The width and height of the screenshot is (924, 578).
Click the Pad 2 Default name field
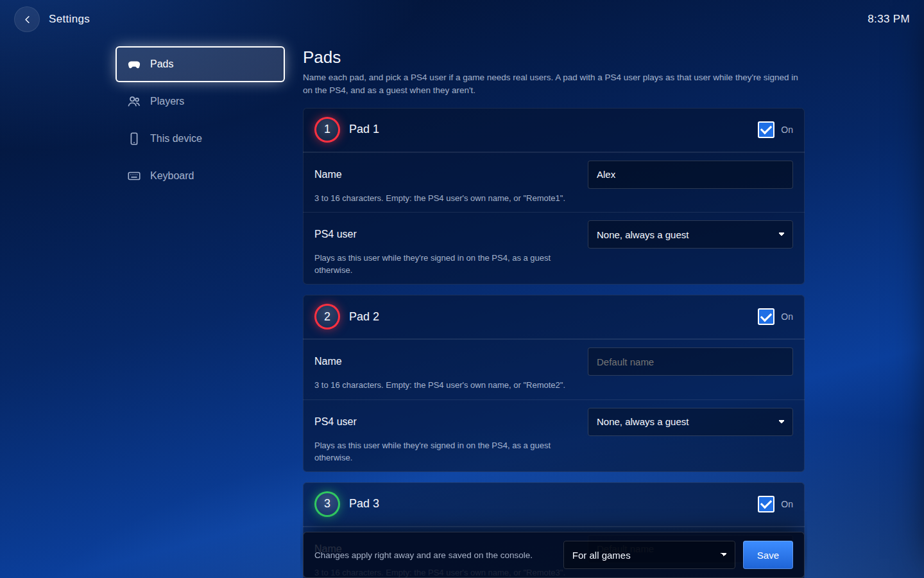click(690, 362)
